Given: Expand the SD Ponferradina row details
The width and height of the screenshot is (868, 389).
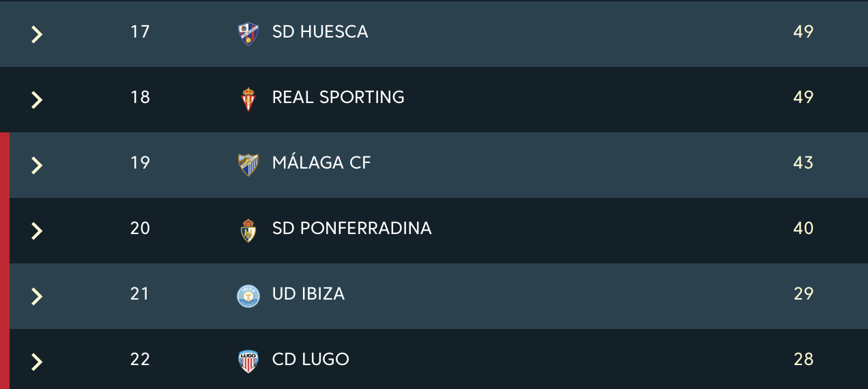Looking at the screenshot, I should pyautogui.click(x=37, y=231).
